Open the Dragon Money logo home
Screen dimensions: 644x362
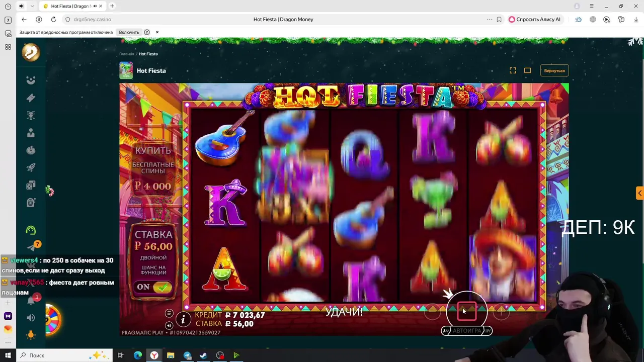(31, 52)
